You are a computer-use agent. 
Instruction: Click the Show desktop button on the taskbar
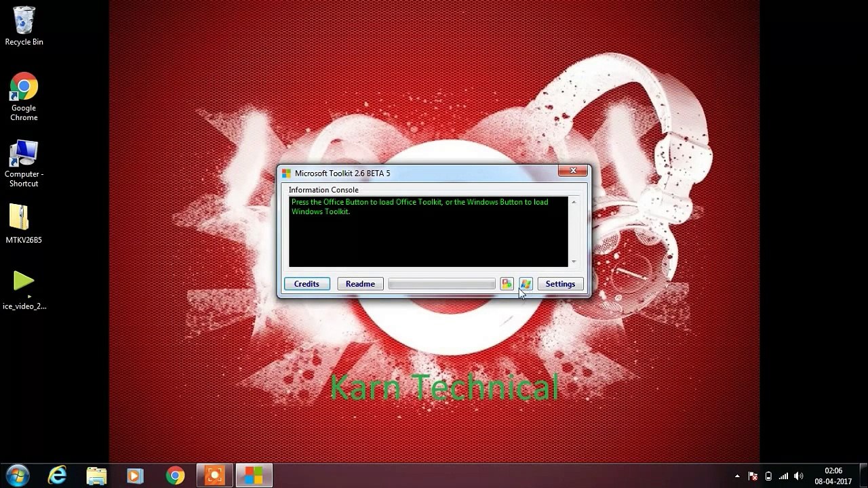[x=863, y=476]
